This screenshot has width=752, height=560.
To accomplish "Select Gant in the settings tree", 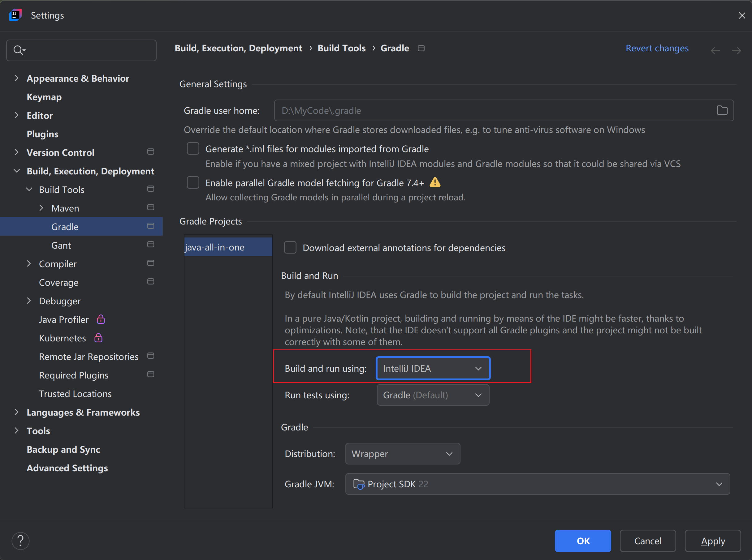I will tap(61, 245).
